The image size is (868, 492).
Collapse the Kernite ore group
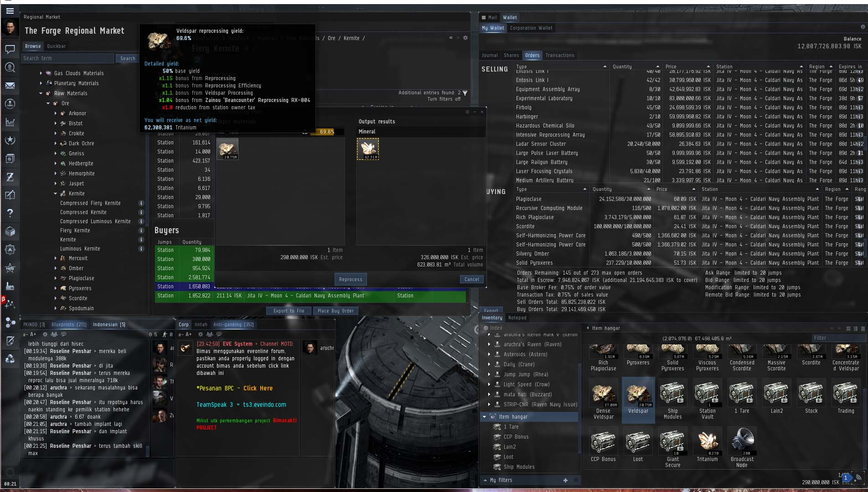tap(56, 194)
